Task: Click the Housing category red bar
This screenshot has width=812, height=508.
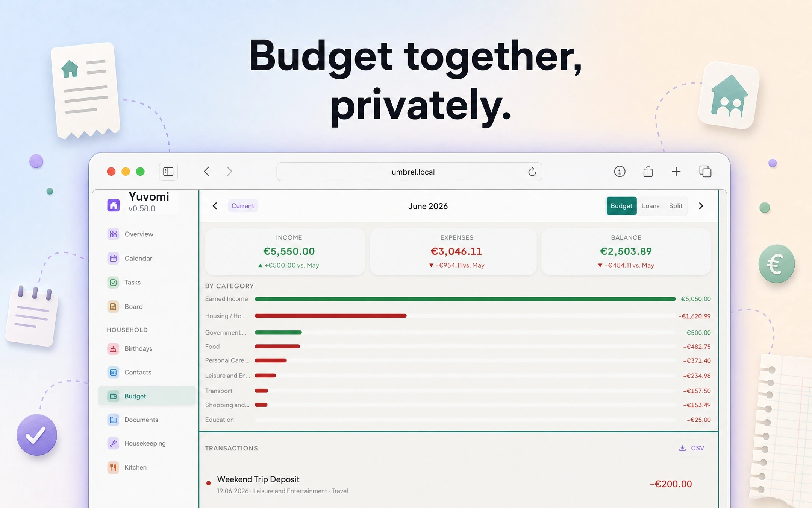Action: coord(330,316)
